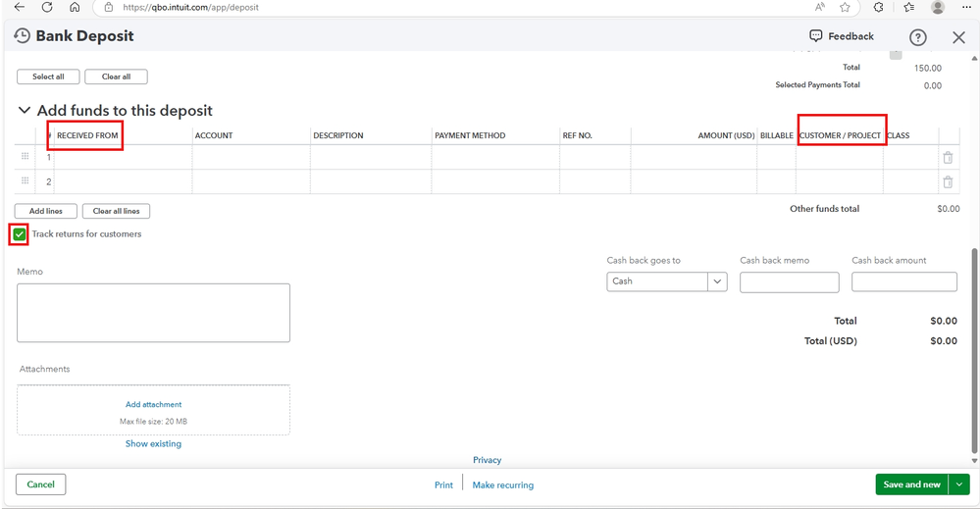This screenshot has height=509, width=980.
Task: Click the Feedback speech bubble icon
Action: [x=816, y=36]
